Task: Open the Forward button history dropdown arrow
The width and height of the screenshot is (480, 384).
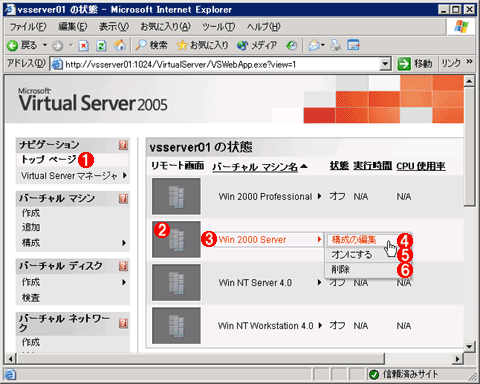Action: pos(71,45)
